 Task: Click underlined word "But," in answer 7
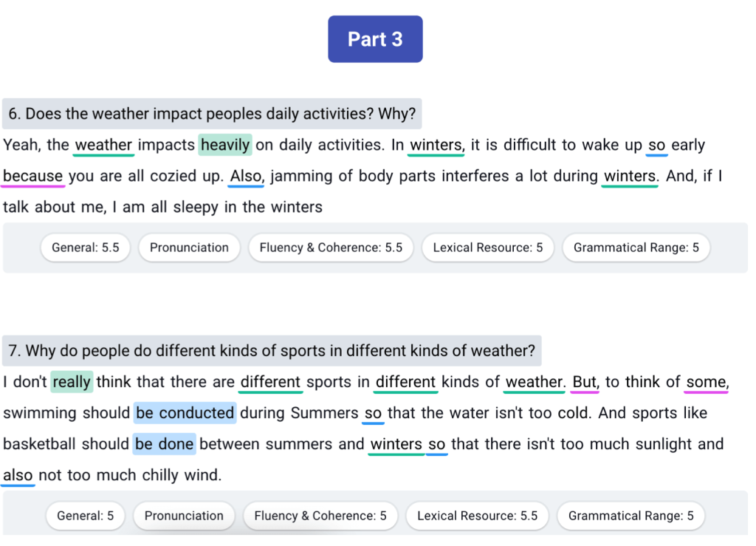click(585, 382)
